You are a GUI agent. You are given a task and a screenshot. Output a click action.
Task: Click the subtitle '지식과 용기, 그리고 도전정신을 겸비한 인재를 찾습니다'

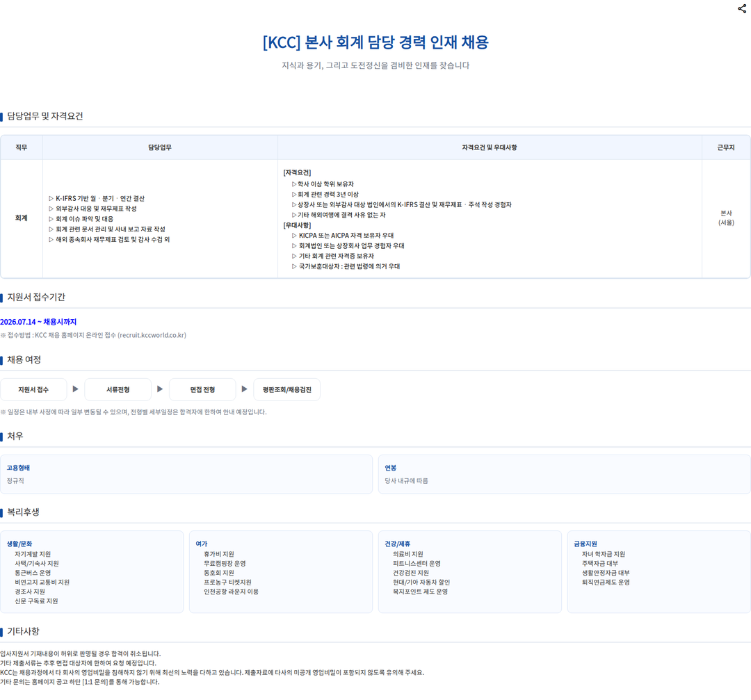[x=375, y=65]
